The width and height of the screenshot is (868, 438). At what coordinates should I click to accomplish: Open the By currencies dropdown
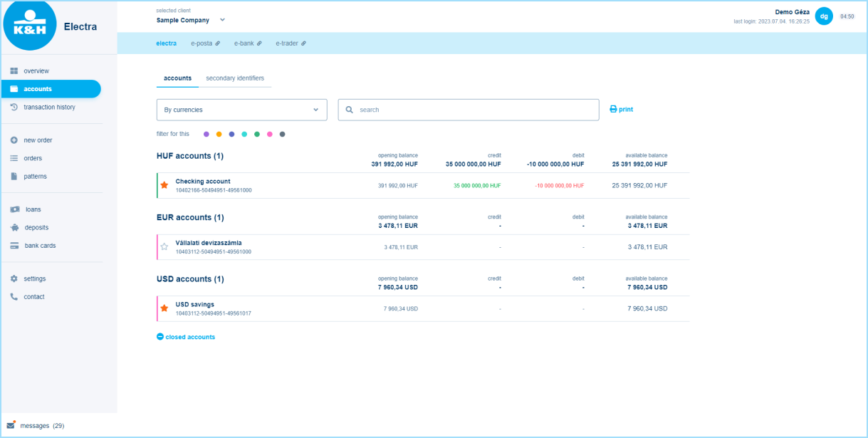click(241, 110)
